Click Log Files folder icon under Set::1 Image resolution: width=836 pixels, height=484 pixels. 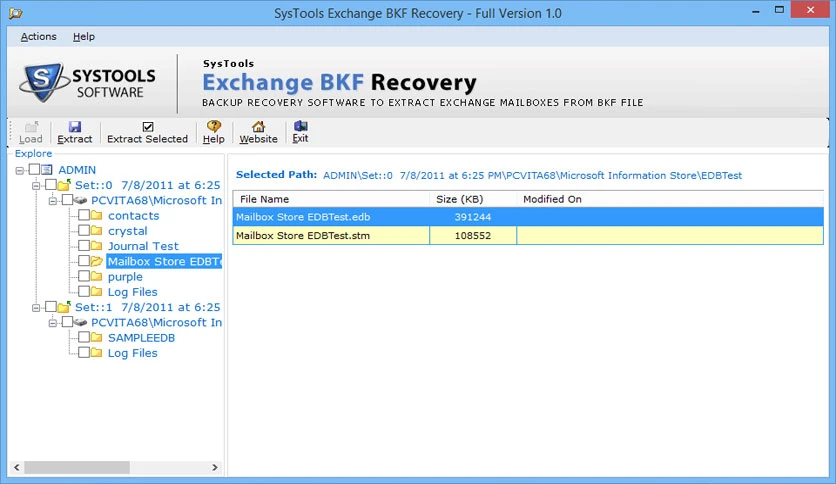point(97,352)
